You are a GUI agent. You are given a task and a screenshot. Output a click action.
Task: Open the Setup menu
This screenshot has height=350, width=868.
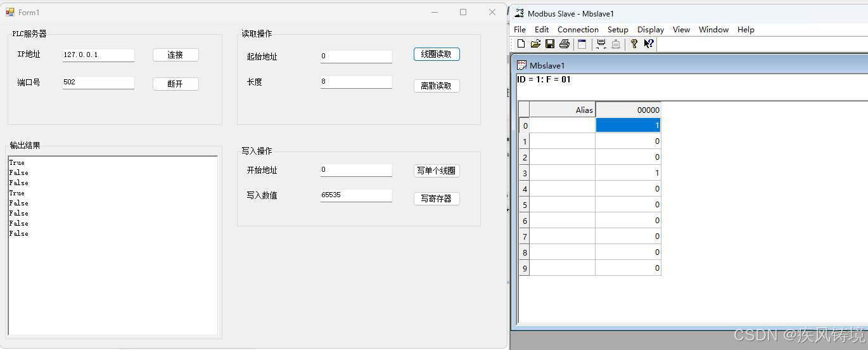(x=618, y=30)
